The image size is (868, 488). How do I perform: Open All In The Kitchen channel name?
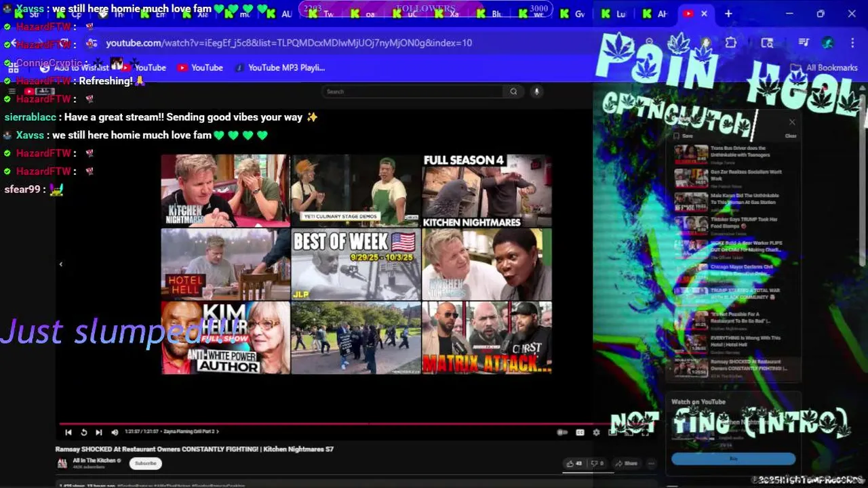tap(94, 461)
